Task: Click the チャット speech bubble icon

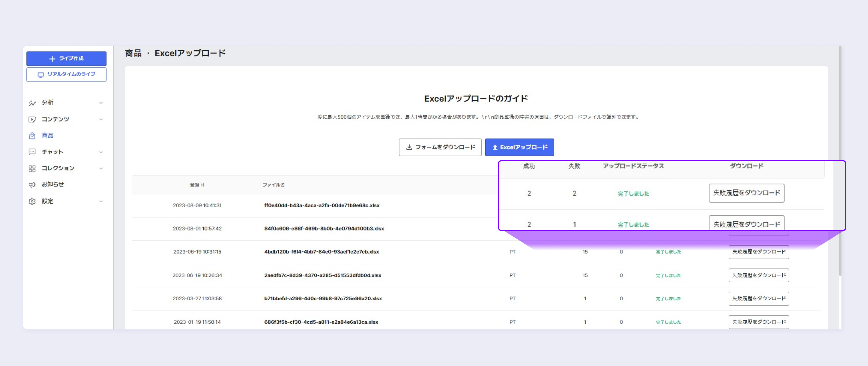Action: tap(32, 152)
